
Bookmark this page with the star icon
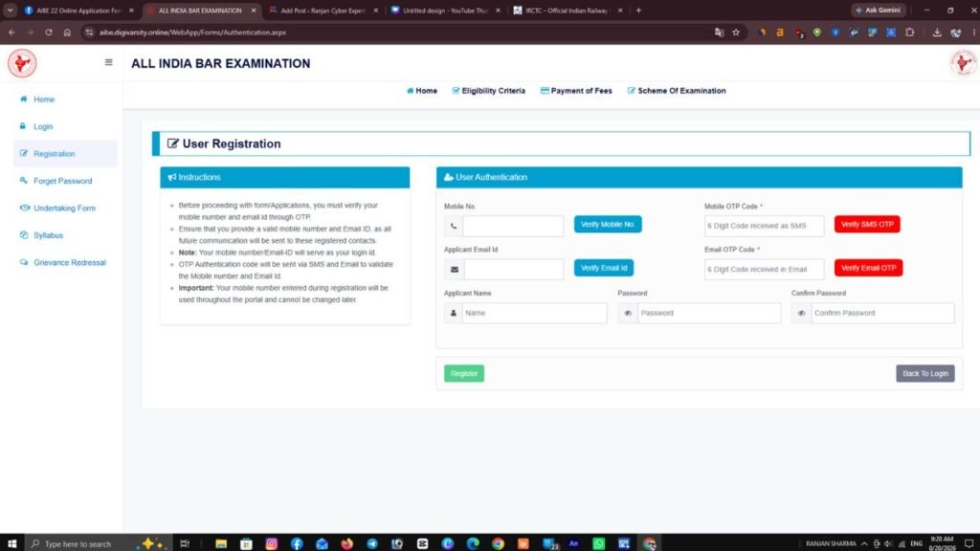click(736, 33)
